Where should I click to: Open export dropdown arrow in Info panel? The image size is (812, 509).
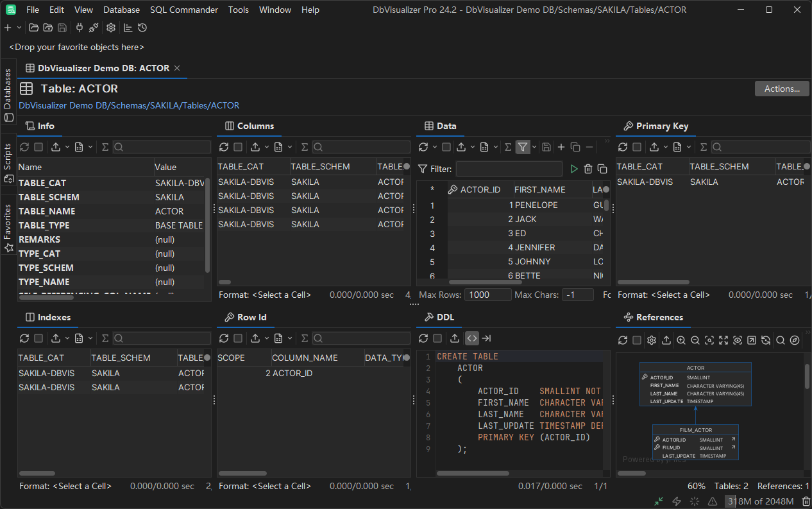(x=67, y=147)
